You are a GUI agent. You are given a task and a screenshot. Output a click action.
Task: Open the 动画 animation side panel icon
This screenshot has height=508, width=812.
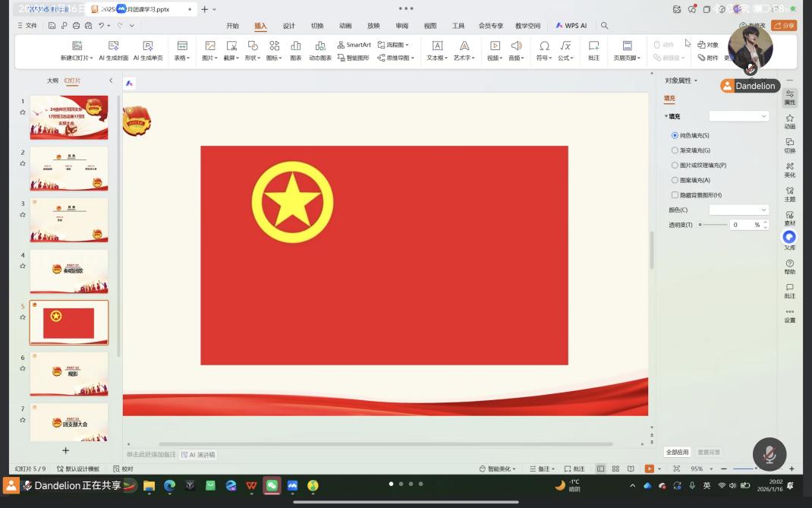[789, 121]
